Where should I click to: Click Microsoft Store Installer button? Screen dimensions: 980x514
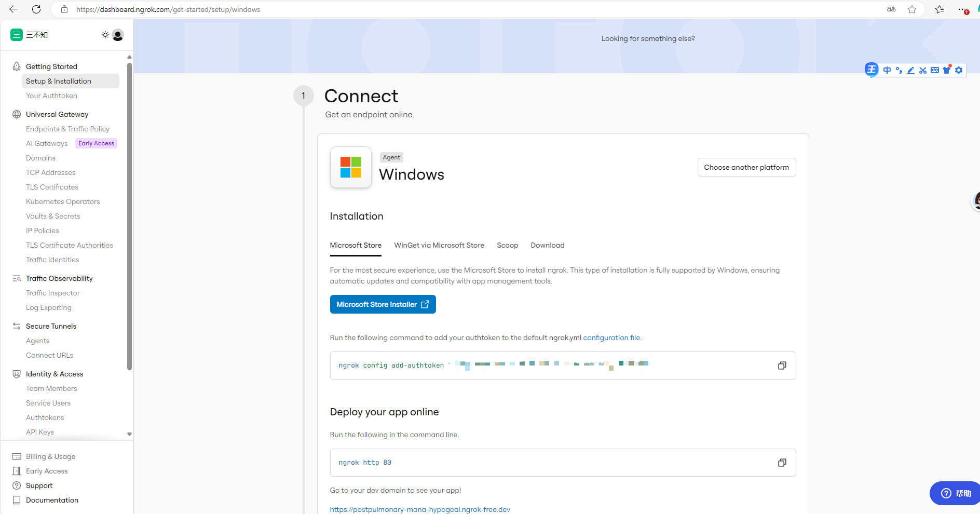pyautogui.click(x=383, y=304)
